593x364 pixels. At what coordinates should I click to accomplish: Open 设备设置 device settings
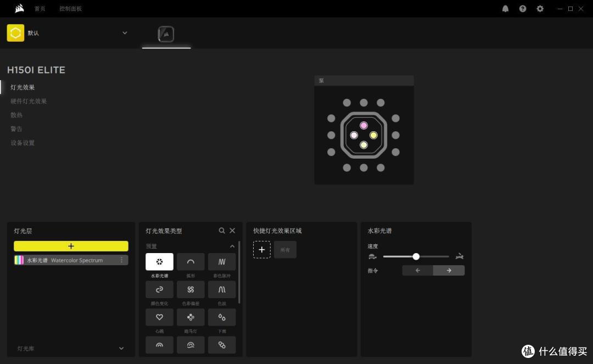[23, 143]
